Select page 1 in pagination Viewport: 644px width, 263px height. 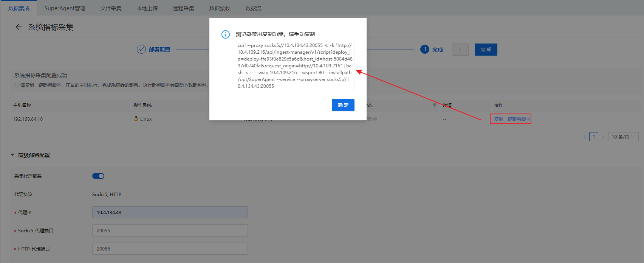(x=594, y=137)
